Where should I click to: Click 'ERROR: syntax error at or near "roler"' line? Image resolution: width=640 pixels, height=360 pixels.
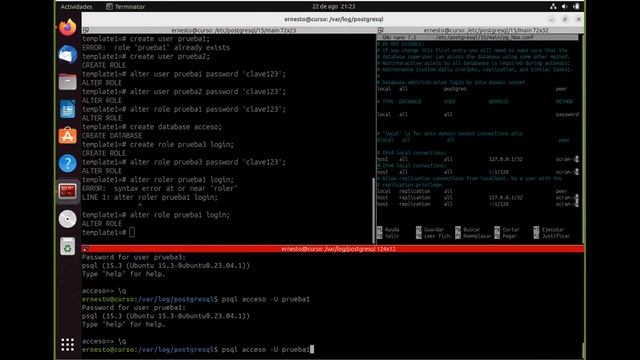click(160, 189)
